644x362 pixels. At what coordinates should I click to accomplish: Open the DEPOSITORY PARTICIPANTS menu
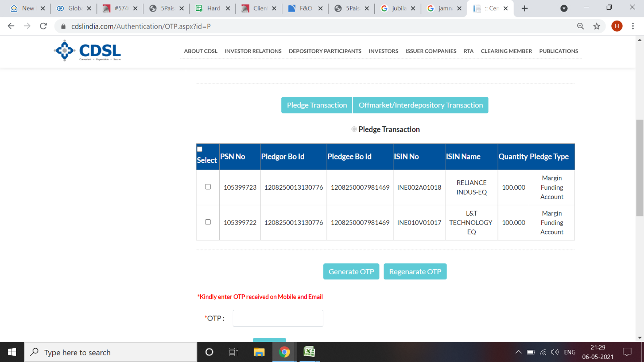325,51
